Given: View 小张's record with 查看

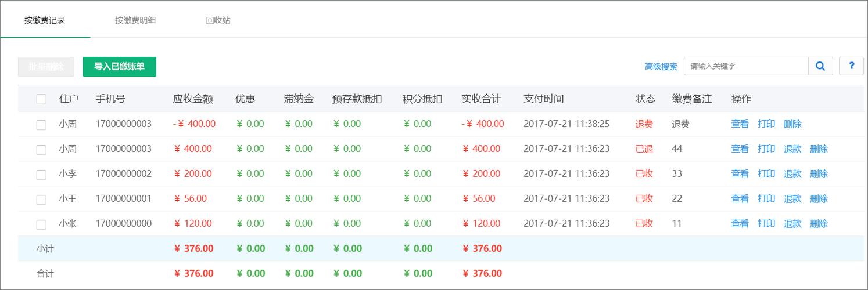Looking at the screenshot, I should click(x=740, y=224).
